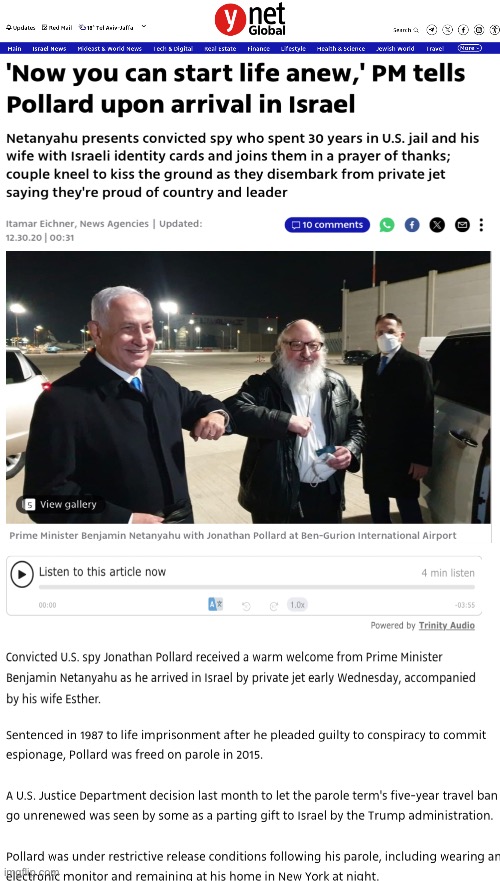Image resolution: width=500 pixels, height=881 pixels.
Task: Go to Israel News section
Action: click(x=49, y=49)
